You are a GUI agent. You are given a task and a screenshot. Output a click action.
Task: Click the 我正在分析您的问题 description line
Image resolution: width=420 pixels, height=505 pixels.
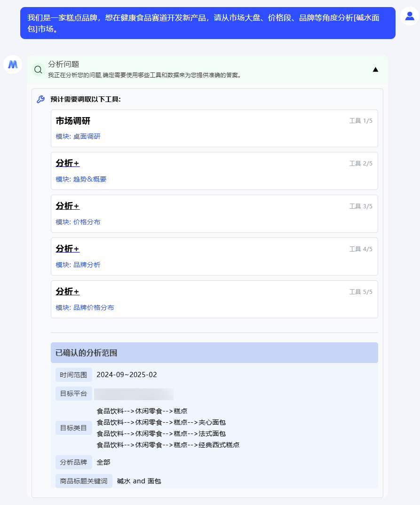[144, 75]
